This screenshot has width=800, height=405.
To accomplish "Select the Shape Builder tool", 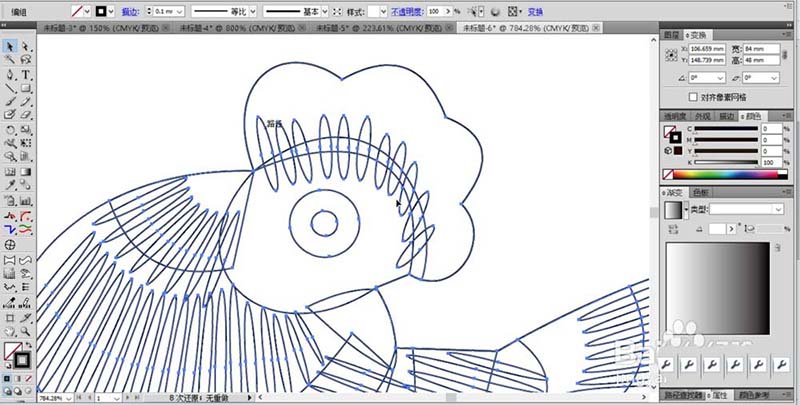I will click(x=10, y=157).
